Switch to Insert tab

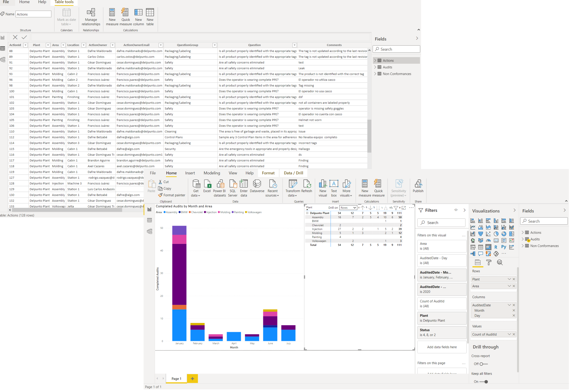pyautogui.click(x=190, y=174)
